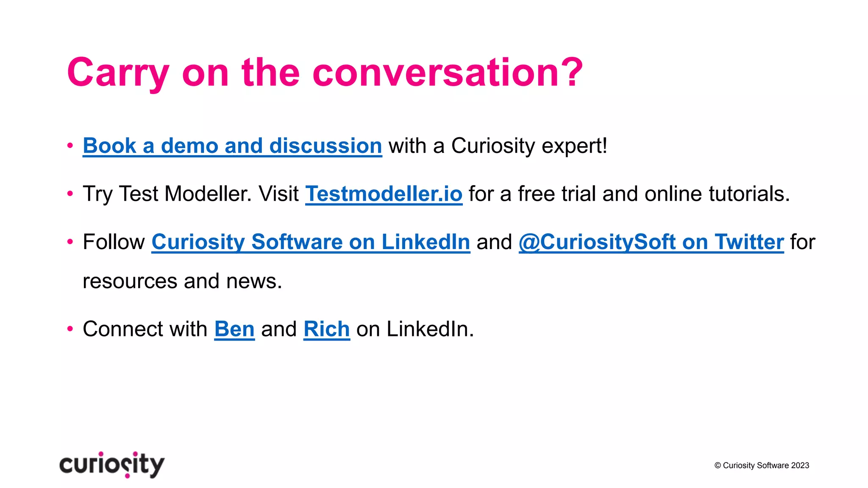
Task: Click the '© Curiosity Software 2023' footer text
Action: [762, 466]
